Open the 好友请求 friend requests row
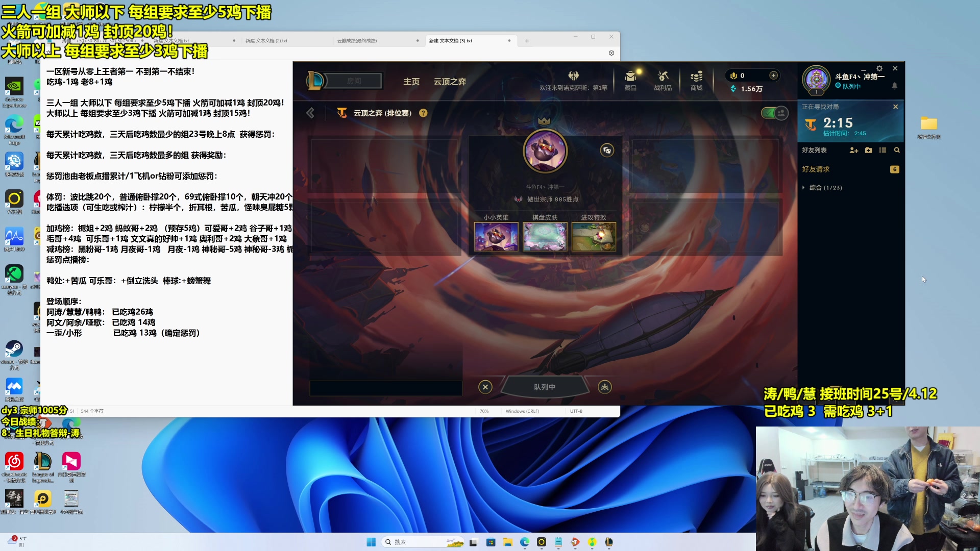The width and height of the screenshot is (980, 551). tap(850, 169)
